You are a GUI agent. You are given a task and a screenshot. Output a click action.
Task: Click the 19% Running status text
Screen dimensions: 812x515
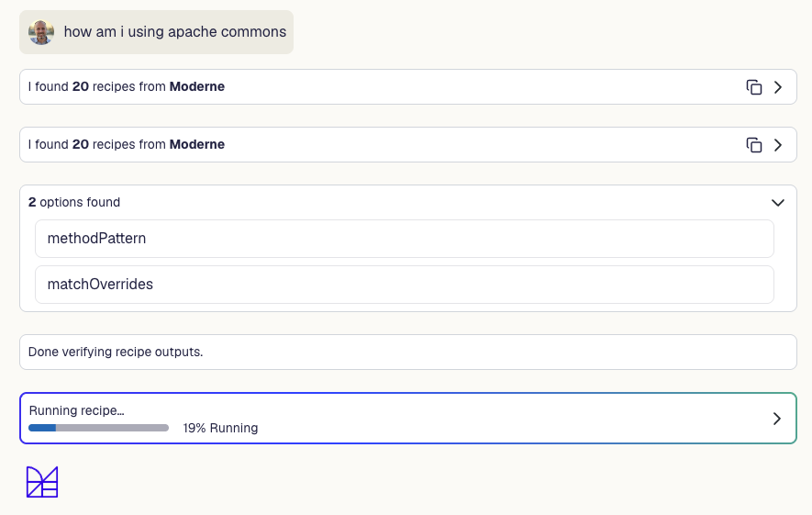click(x=220, y=428)
